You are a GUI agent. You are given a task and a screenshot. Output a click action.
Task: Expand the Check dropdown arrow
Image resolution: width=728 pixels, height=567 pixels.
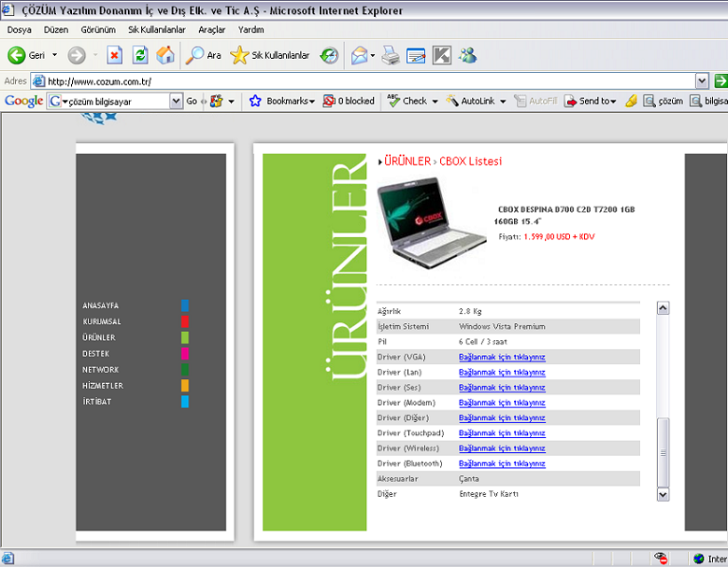point(435,101)
